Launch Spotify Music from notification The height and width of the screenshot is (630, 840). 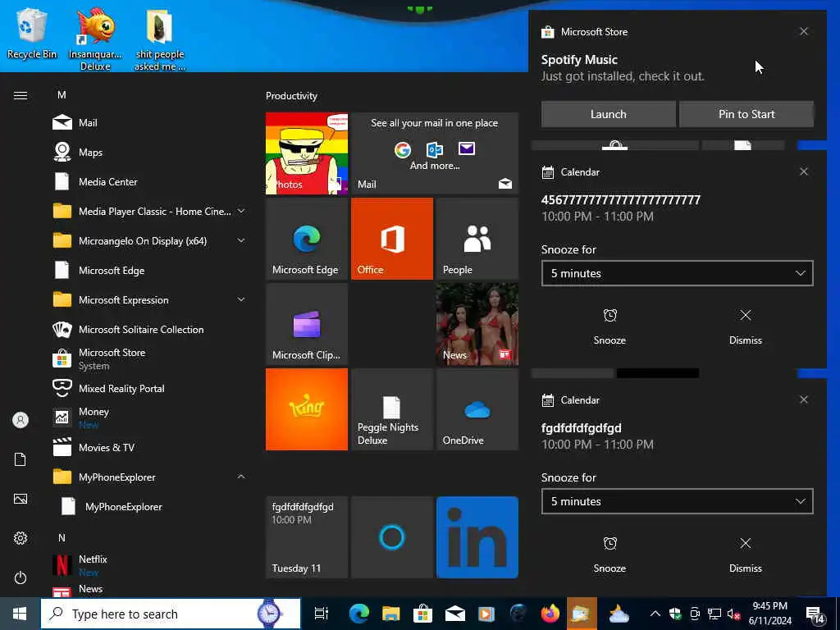click(x=608, y=114)
